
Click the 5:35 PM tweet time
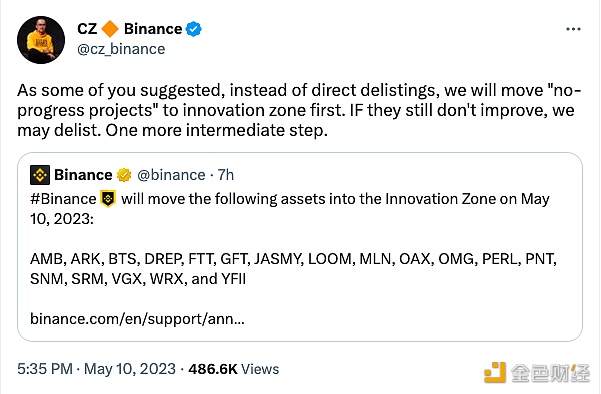pyautogui.click(x=45, y=369)
